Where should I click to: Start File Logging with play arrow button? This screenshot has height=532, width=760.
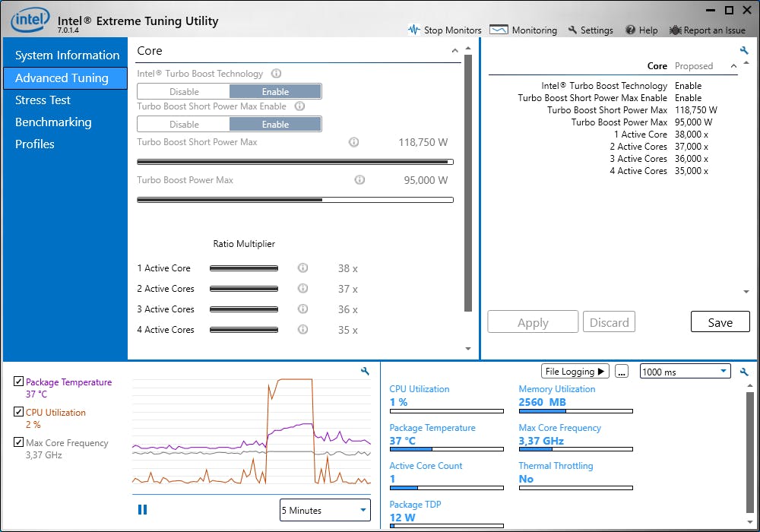tap(575, 372)
